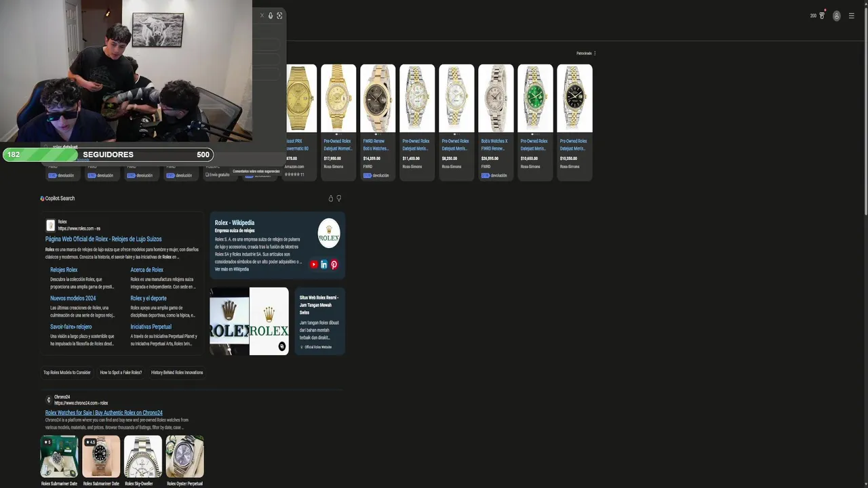The width and height of the screenshot is (868, 488).
Task: Open the black dial Rolex Datejust $10,350 image
Action: [574, 98]
